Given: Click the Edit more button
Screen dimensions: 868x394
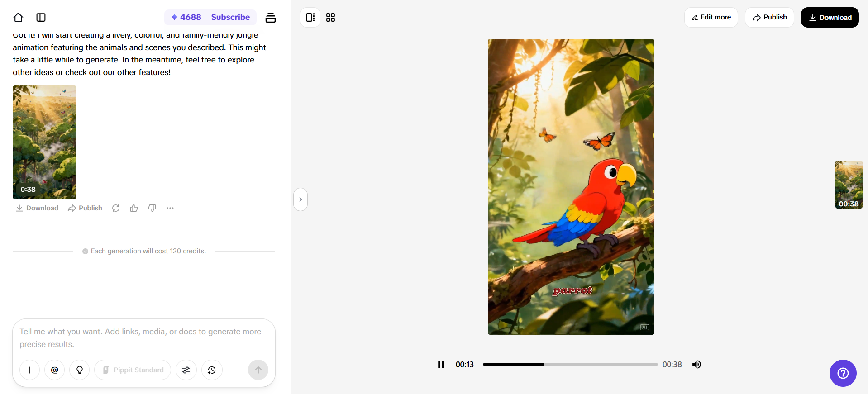Looking at the screenshot, I should tap(711, 18).
